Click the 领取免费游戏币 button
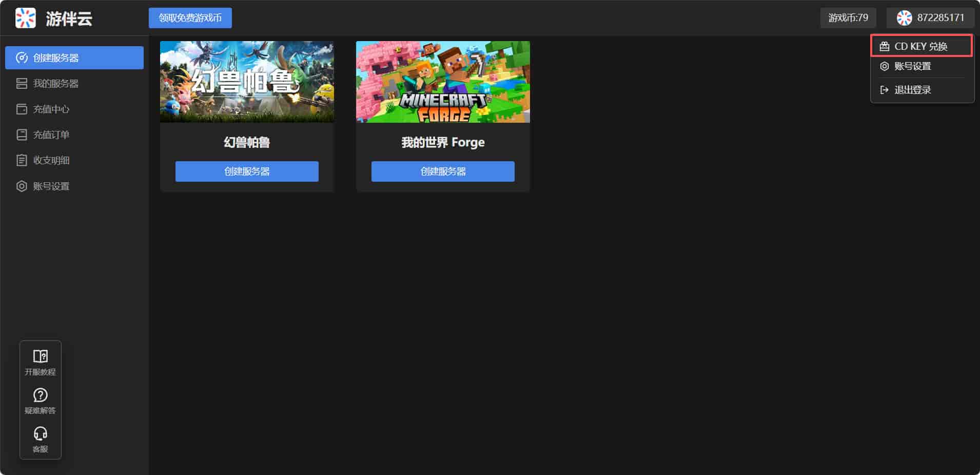The height and width of the screenshot is (475, 980). point(190,18)
